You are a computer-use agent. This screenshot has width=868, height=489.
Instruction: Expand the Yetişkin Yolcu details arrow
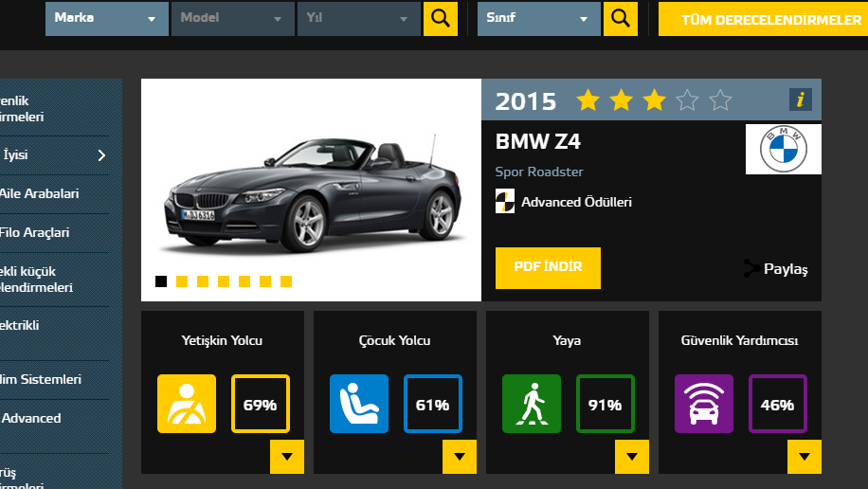(287, 457)
